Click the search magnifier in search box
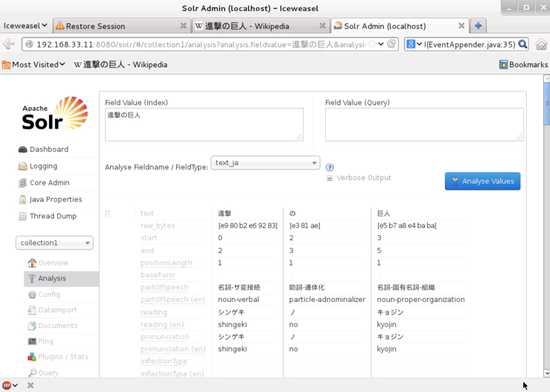 point(522,44)
